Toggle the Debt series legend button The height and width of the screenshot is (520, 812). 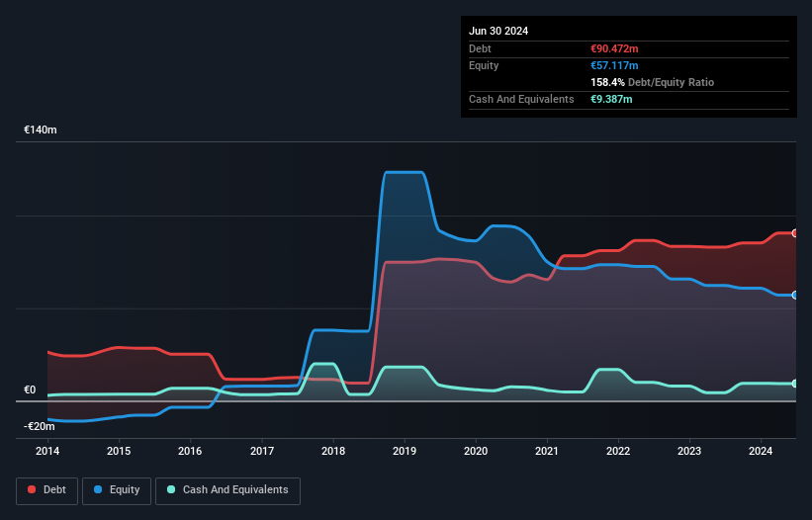[47, 490]
